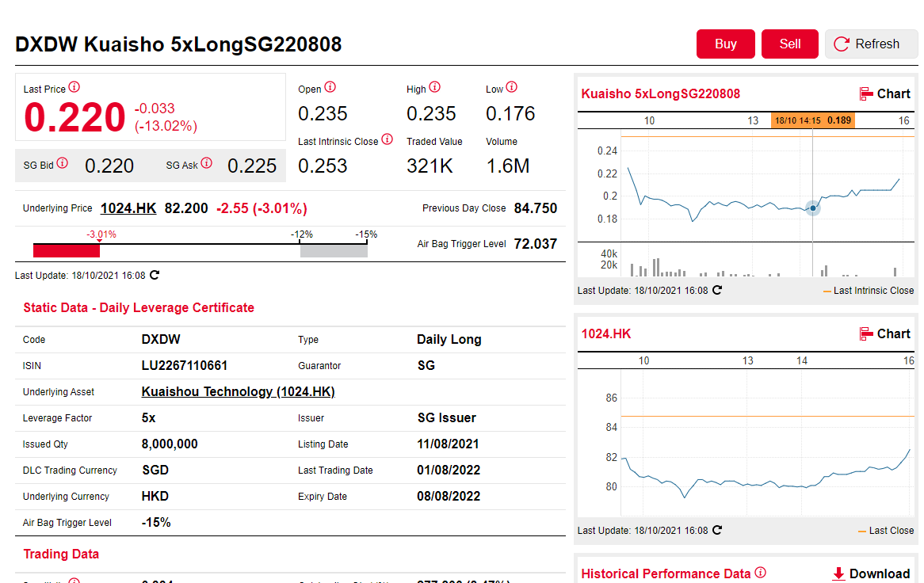Click reload icon under 1024.HK chart
This screenshot has width=924, height=583.
pos(717,530)
